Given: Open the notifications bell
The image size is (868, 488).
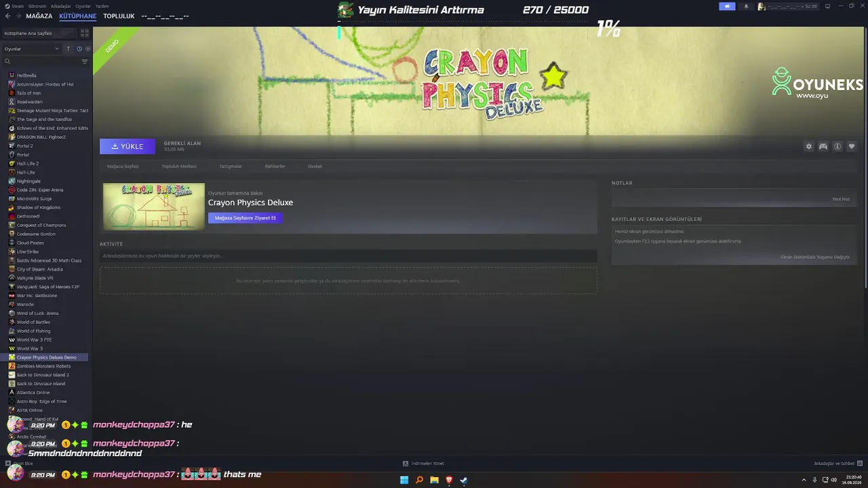Looking at the screenshot, I should coord(746,6).
